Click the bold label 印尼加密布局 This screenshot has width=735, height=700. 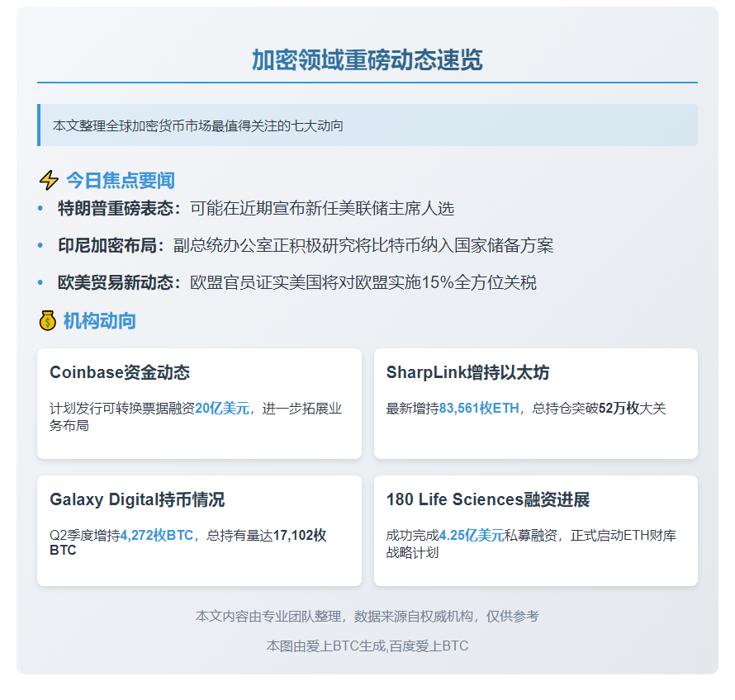point(107,245)
